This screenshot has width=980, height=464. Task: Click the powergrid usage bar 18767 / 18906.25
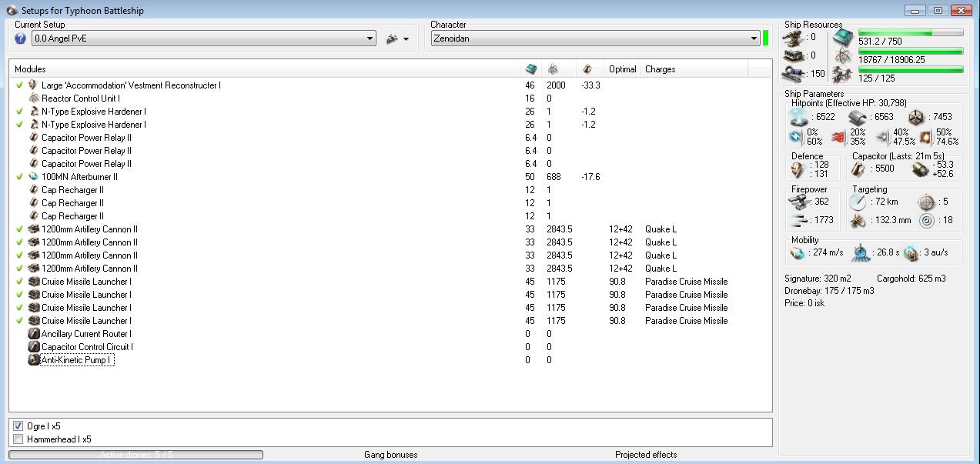coord(911,52)
